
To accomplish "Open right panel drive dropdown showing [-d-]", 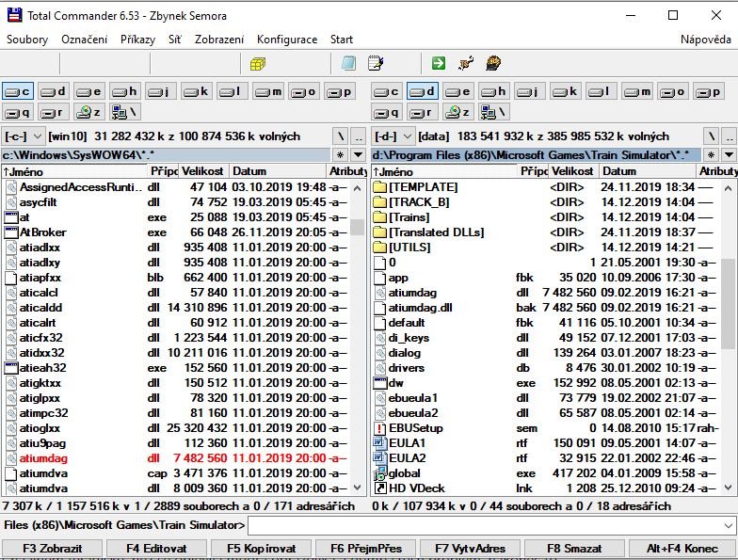I will 393,136.
